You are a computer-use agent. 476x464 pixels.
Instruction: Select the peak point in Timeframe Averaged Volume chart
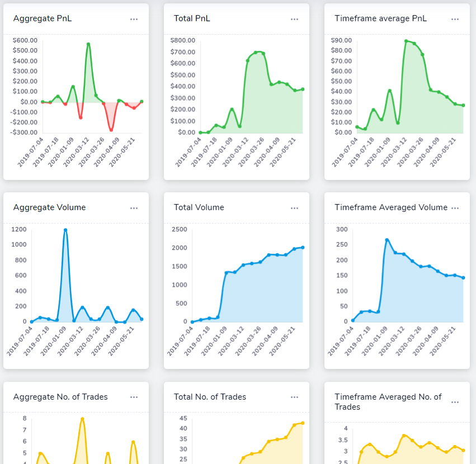pos(387,240)
